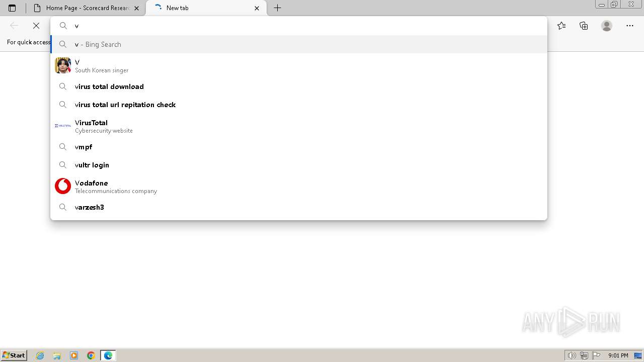
Task: Open the Action Center flag icon
Action: [x=596, y=355]
